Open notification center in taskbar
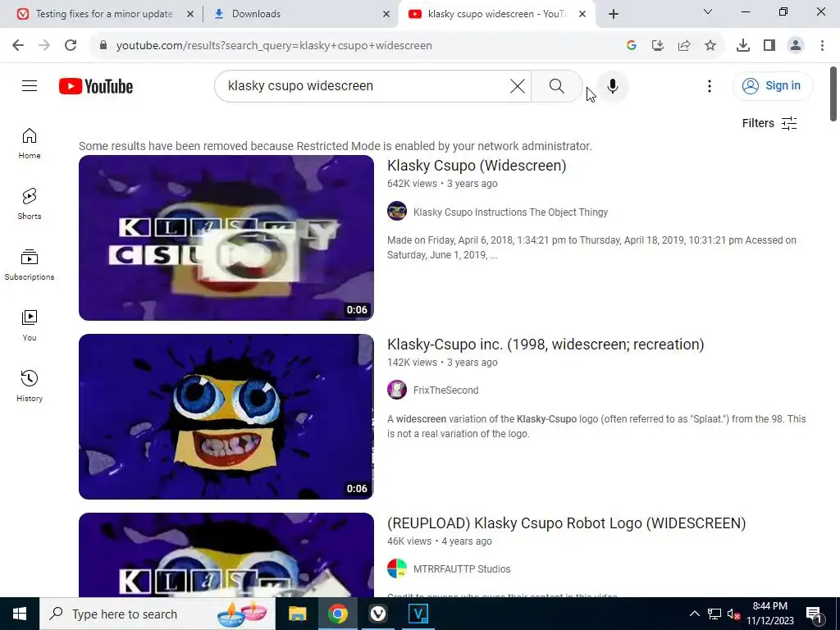The height and width of the screenshot is (630, 840). 814,614
